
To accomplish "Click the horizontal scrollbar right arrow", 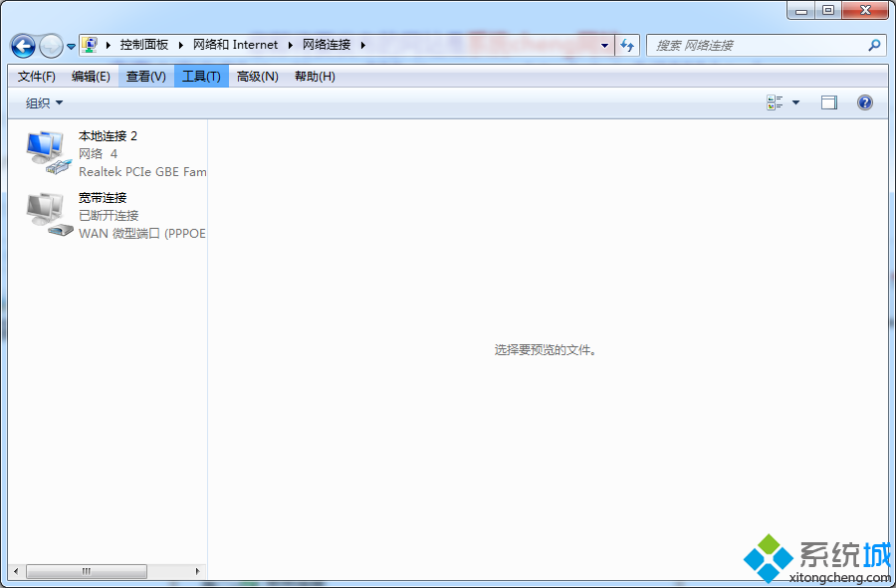I will tap(198, 571).
